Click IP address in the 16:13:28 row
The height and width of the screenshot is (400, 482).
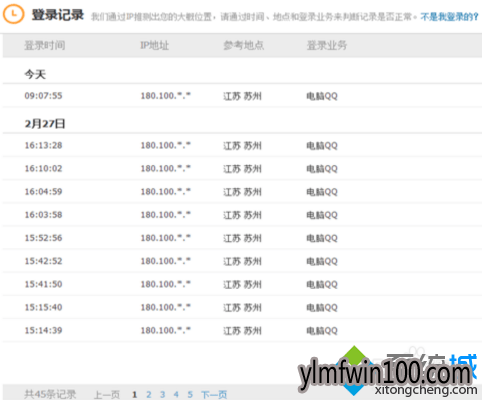click(x=166, y=145)
